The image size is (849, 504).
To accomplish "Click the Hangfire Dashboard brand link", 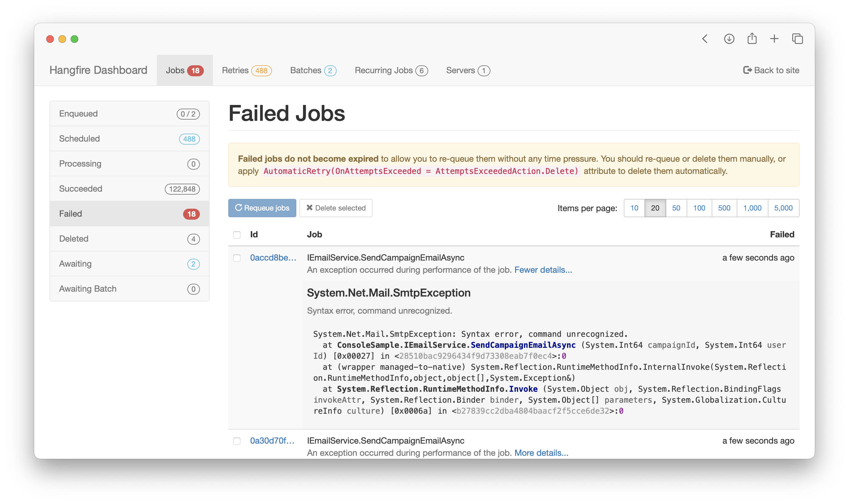I will 98,70.
